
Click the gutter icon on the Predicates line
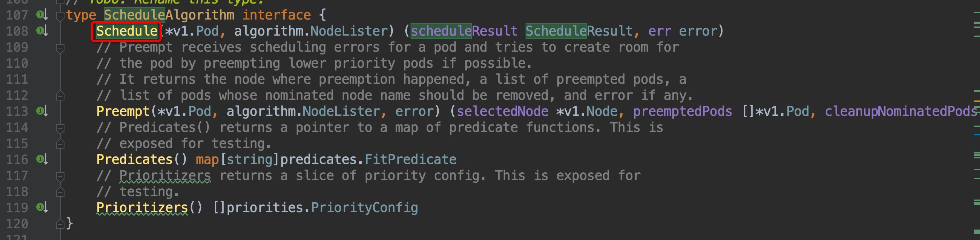tap(41, 159)
